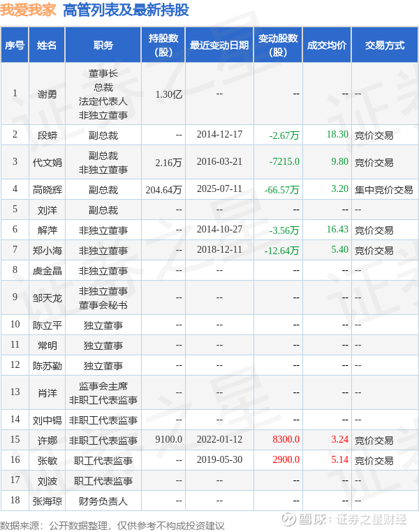Click the date 2018-12-11
Viewport: 419px width, 532px height.
[x=219, y=250]
